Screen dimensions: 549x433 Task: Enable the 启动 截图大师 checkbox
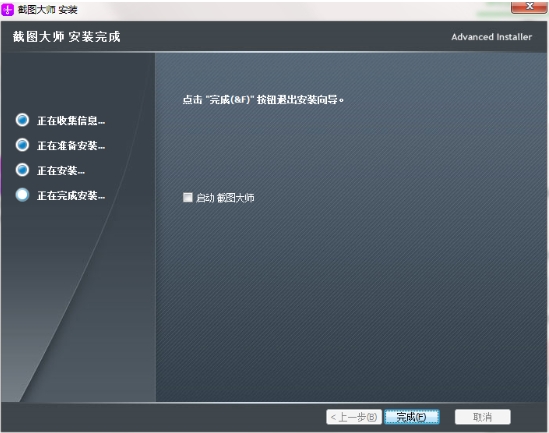pos(188,197)
